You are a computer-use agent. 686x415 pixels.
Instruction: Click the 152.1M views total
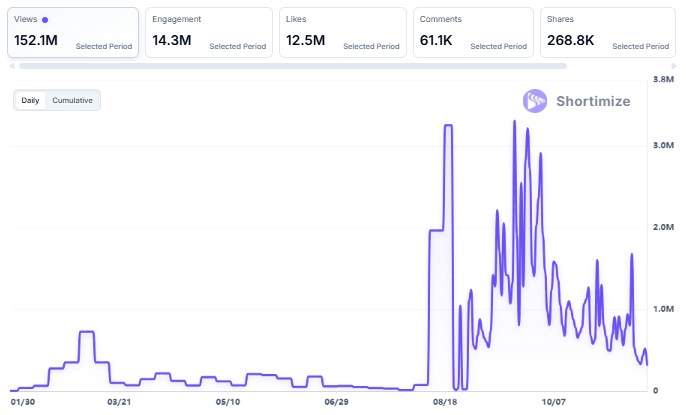click(x=36, y=40)
